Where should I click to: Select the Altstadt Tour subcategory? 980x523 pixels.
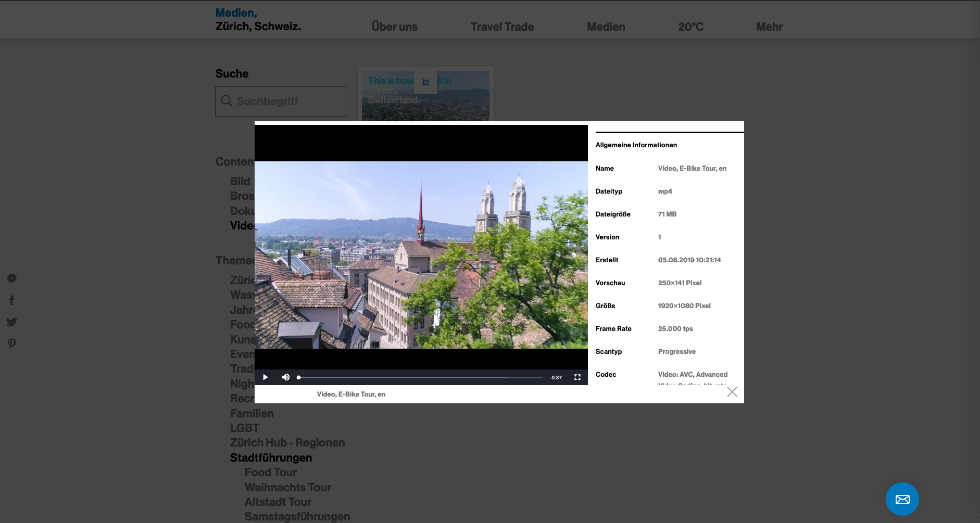click(278, 502)
